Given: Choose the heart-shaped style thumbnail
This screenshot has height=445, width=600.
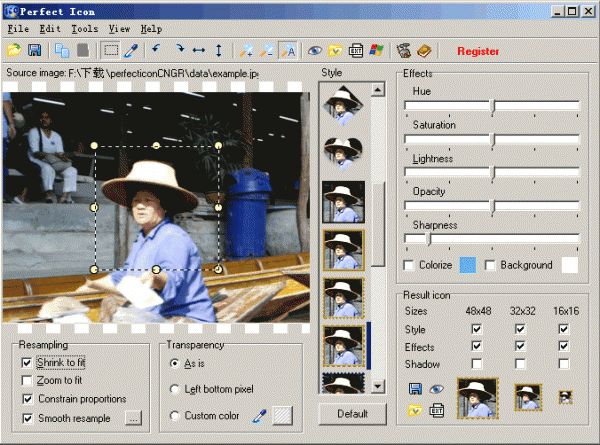Looking at the screenshot, I should click(343, 154).
